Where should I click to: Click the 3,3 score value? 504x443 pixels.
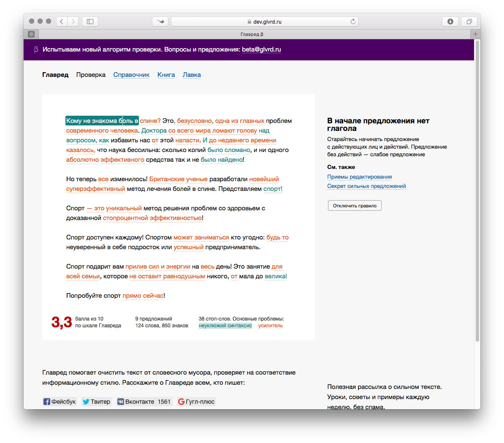[61, 322]
